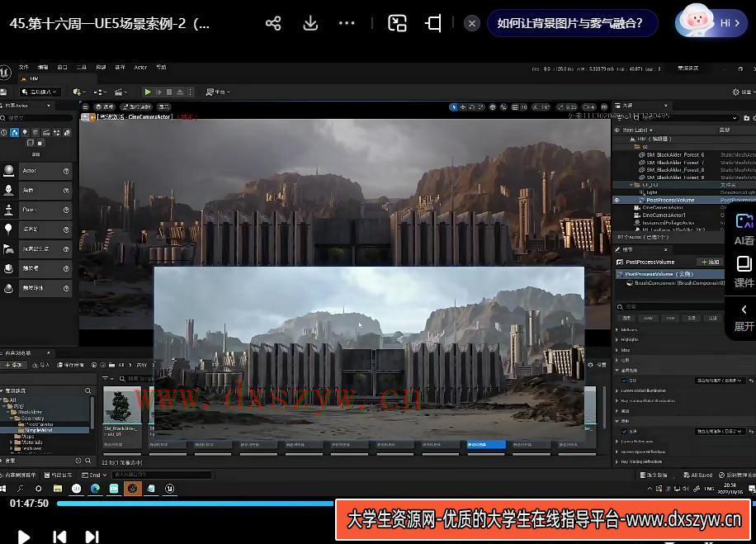
Task: Open the viewport camera speed control
Action: (589, 107)
